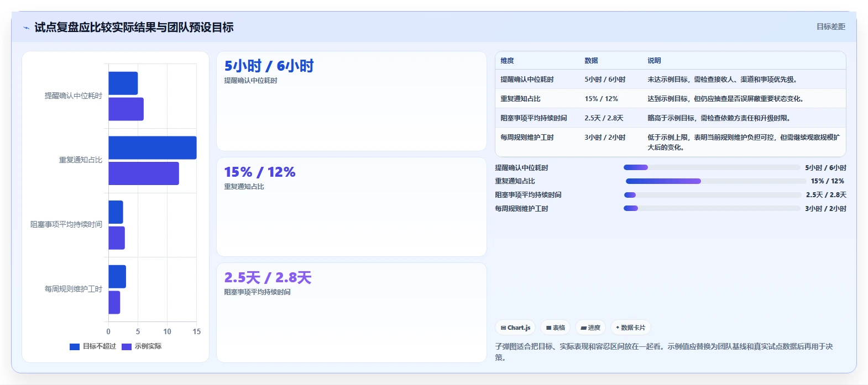Click the small icon before the page title
This screenshot has width=868, height=385.
click(26, 28)
